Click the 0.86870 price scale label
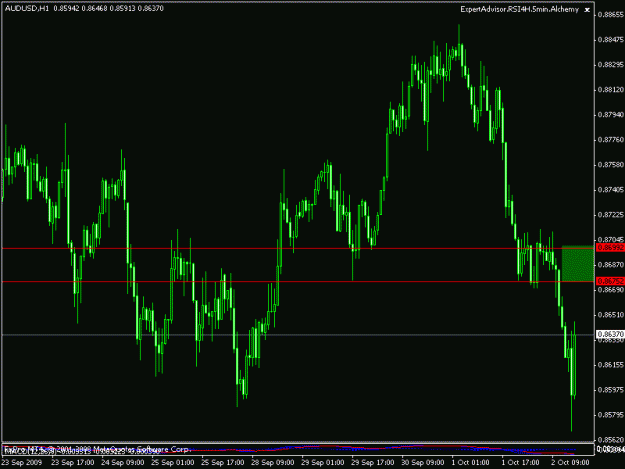The height and width of the screenshot is (469, 625). (x=611, y=265)
